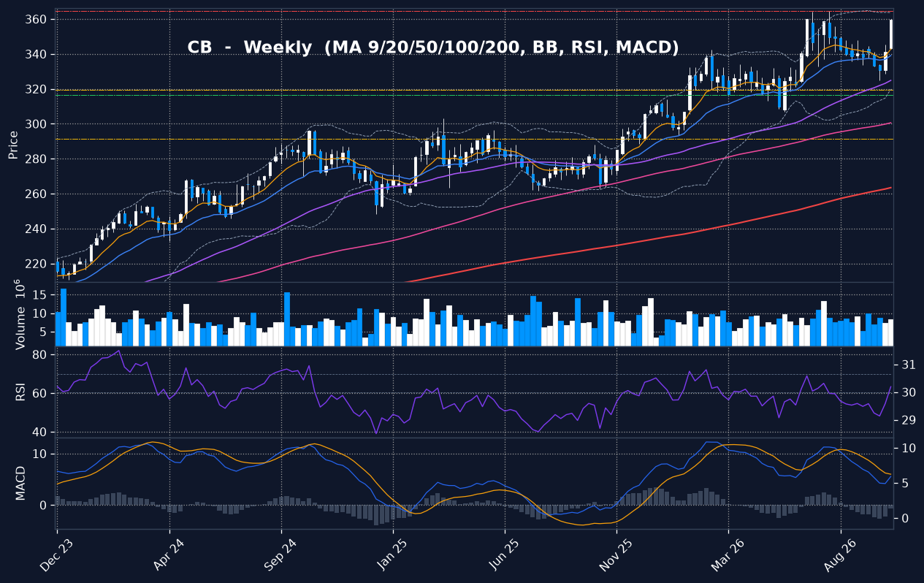Click the 10 tick on right MACD axis
The width and height of the screenshot is (924, 583).
click(x=907, y=448)
